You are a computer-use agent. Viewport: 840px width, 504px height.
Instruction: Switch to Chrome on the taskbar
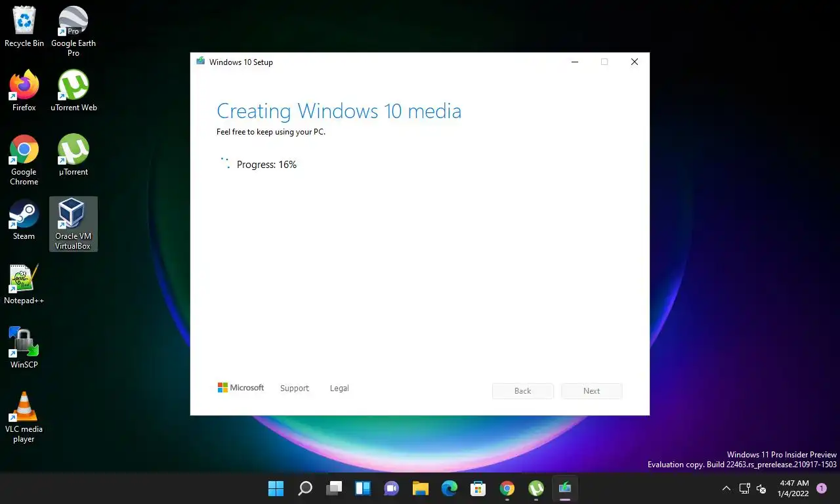tap(507, 488)
